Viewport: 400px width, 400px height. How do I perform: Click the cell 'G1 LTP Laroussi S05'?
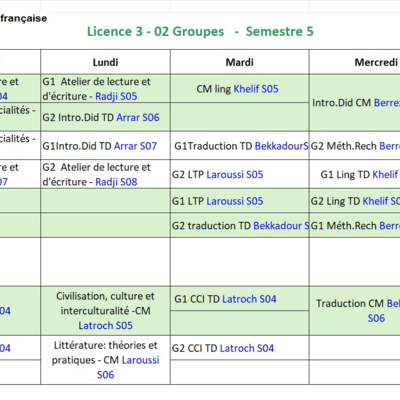(x=240, y=201)
